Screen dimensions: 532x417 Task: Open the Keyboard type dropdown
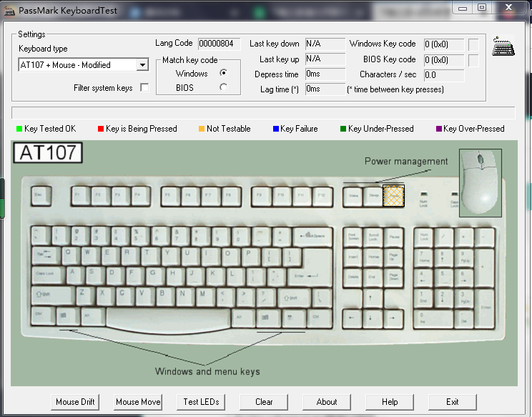[x=142, y=65]
